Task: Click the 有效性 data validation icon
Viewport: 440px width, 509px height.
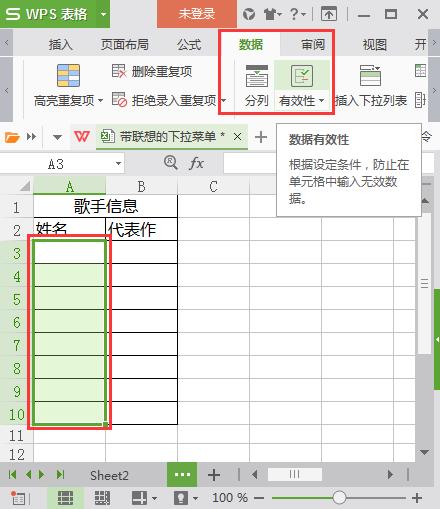Action: click(x=302, y=76)
